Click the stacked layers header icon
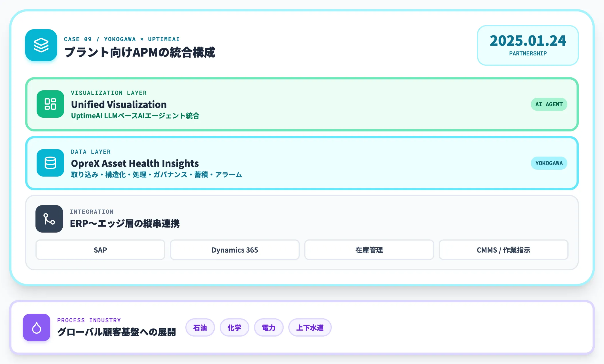Screen dimensions: 604x364 pos(41,45)
